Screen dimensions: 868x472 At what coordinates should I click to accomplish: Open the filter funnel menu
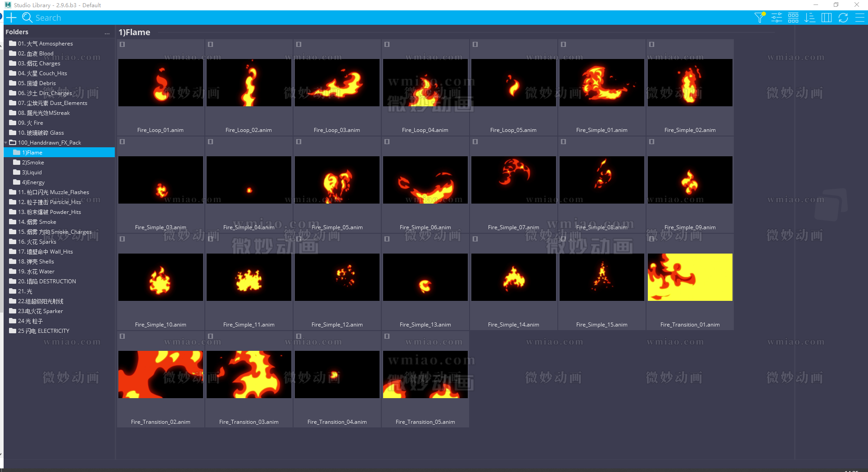[759, 18]
